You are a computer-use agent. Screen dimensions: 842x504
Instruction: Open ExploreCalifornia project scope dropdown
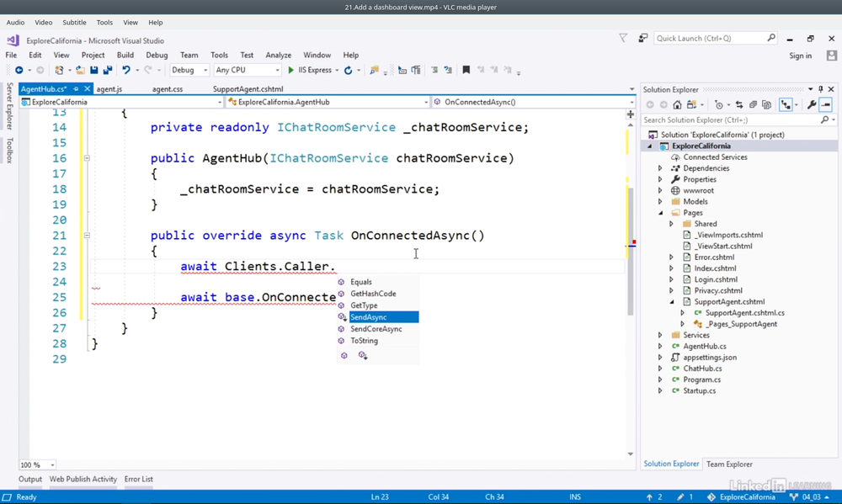[x=121, y=102]
